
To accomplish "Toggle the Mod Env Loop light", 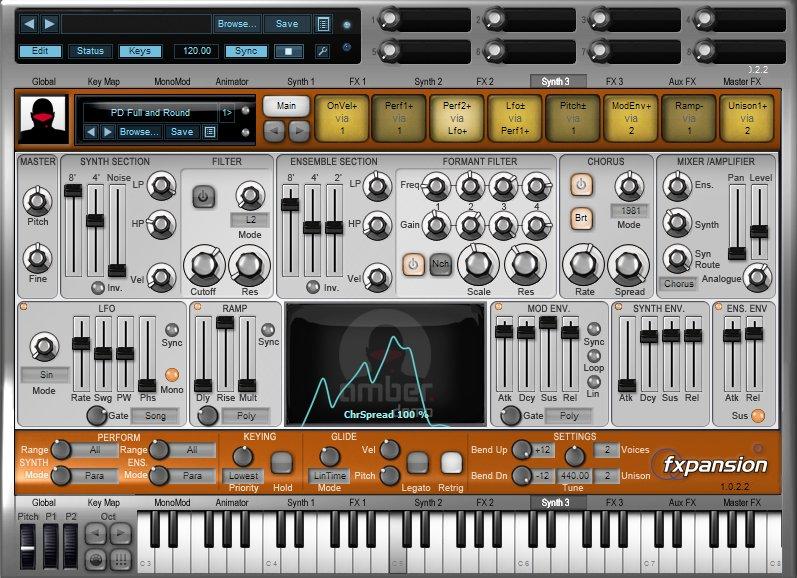I will point(594,355).
